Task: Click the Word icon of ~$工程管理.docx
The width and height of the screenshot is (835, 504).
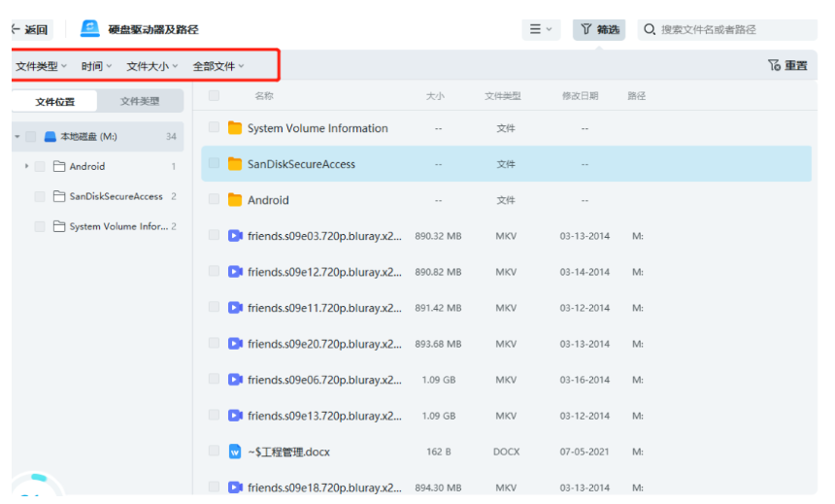Action: coord(235,452)
